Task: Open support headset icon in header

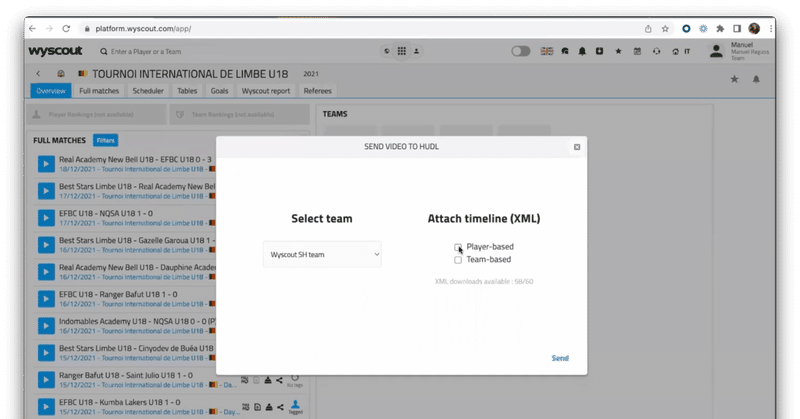Action: coord(656,51)
